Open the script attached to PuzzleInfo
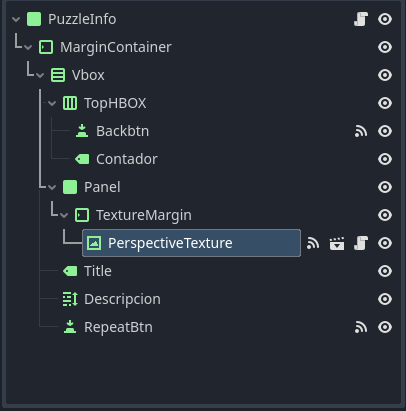Viewport: 406px width, 411px height. pyautogui.click(x=361, y=19)
